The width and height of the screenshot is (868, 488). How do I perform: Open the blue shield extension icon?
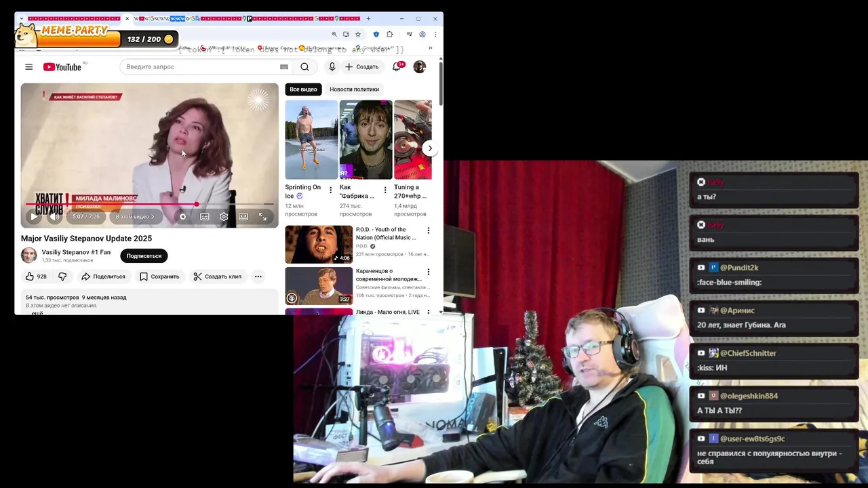pos(376,34)
